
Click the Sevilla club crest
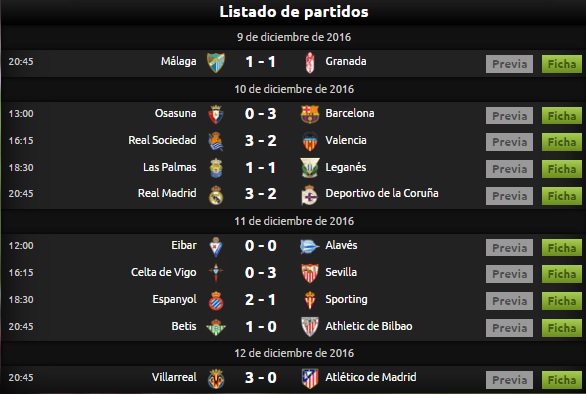point(310,273)
